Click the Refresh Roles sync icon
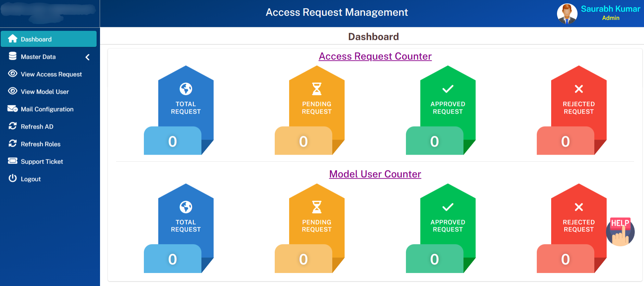 [13, 143]
